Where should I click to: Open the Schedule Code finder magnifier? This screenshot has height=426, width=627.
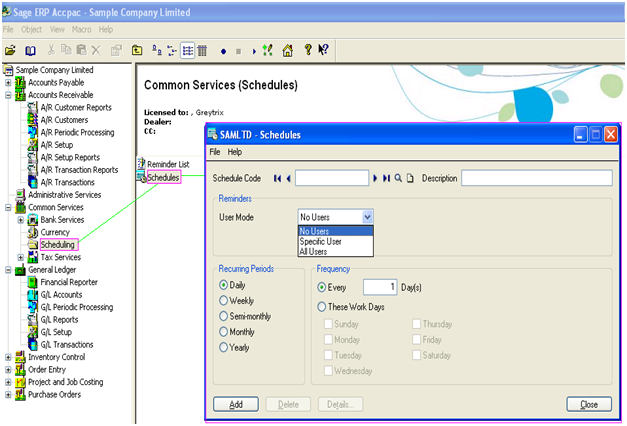click(x=398, y=178)
